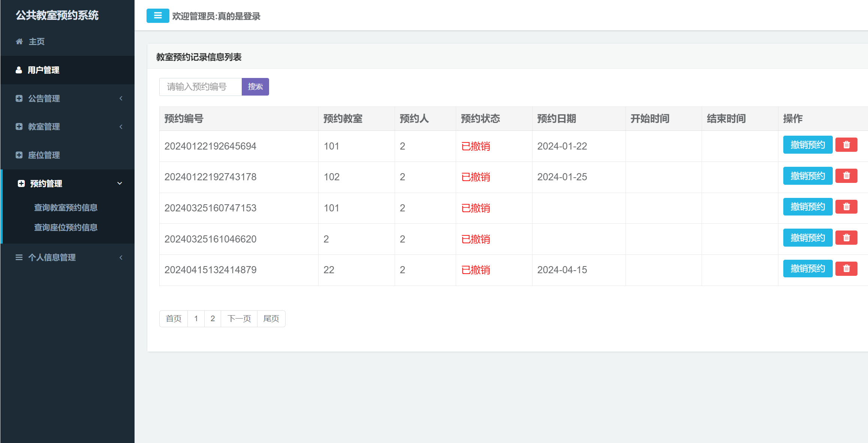868x443 pixels.
Task: Click the user icon next to 用户管理
Action: pos(19,70)
